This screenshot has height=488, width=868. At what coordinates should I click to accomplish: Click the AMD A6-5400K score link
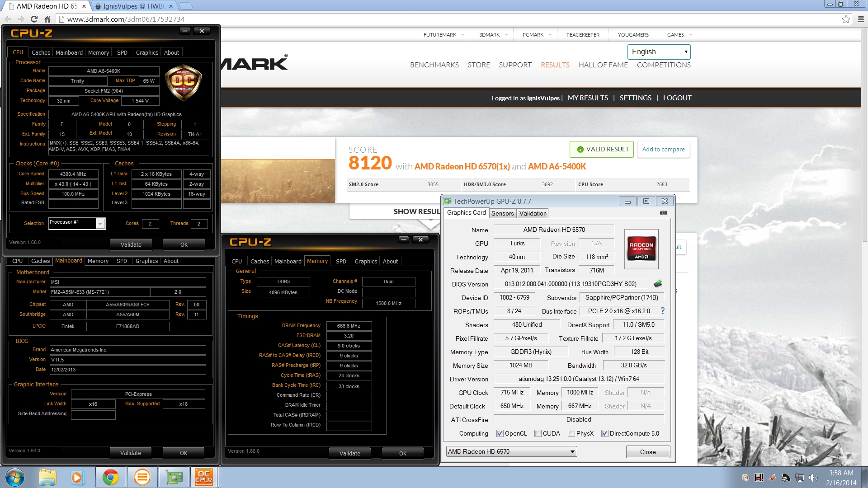click(557, 166)
